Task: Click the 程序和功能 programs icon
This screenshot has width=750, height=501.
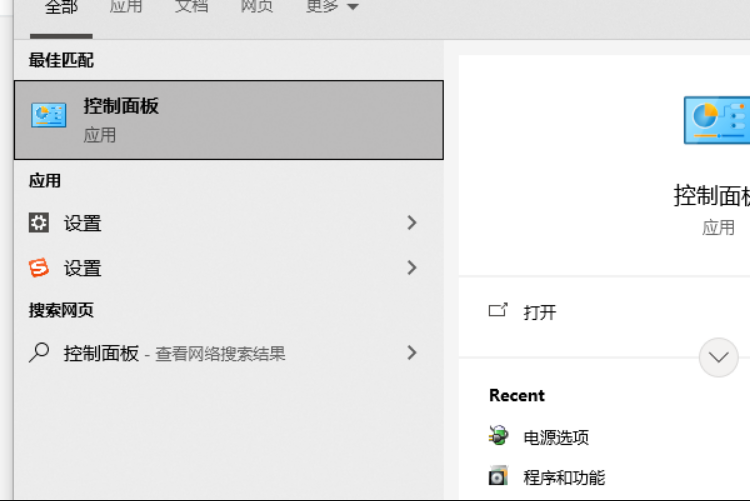Action: tap(498, 477)
